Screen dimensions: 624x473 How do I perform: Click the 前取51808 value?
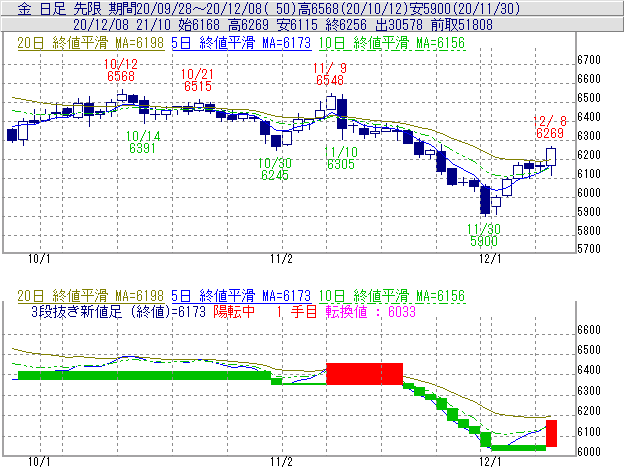pyautogui.click(x=462, y=25)
